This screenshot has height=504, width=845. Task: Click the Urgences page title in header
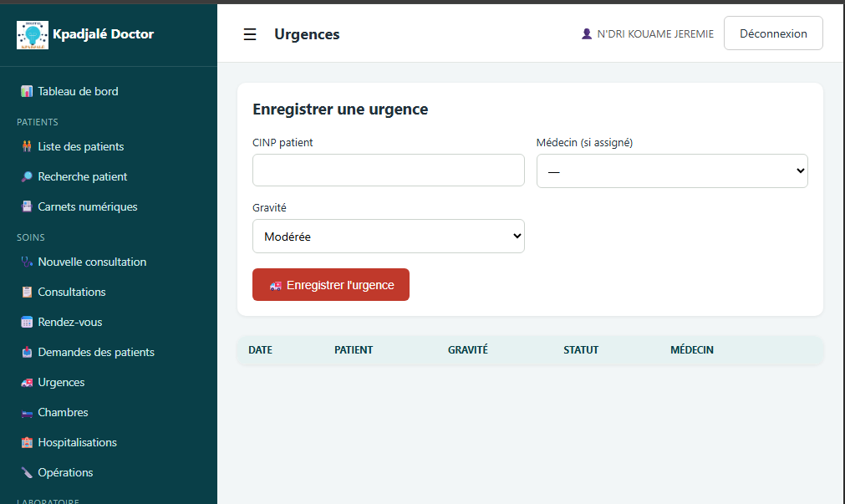pyautogui.click(x=307, y=34)
